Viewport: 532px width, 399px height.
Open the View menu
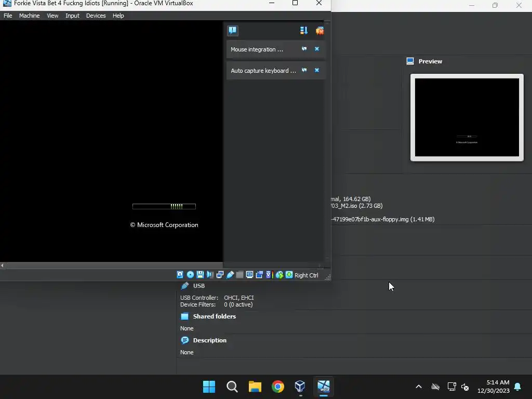point(52,16)
